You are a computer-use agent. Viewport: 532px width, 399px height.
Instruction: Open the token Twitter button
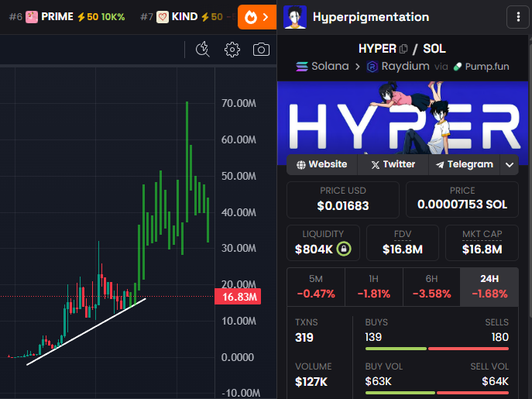pos(393,165)
